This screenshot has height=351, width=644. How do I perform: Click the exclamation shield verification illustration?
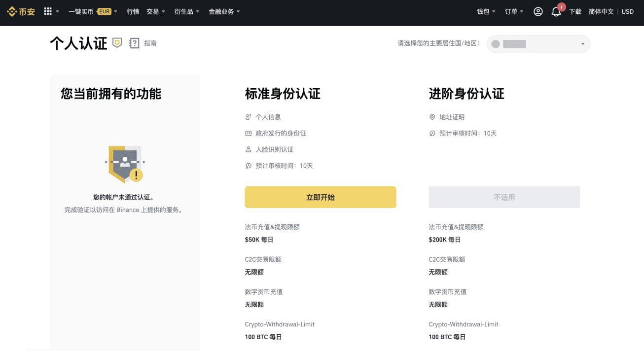point(124,164)
